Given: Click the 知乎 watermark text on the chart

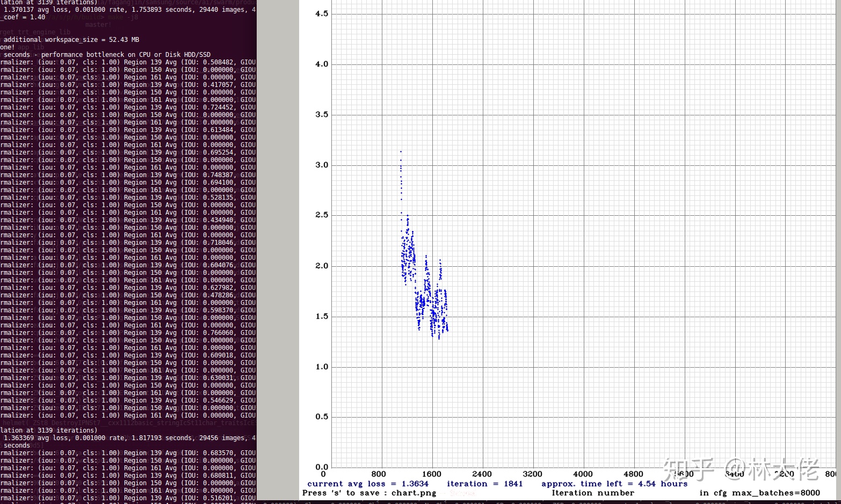Looking at the screenshot, I should [x=689, y=469].
